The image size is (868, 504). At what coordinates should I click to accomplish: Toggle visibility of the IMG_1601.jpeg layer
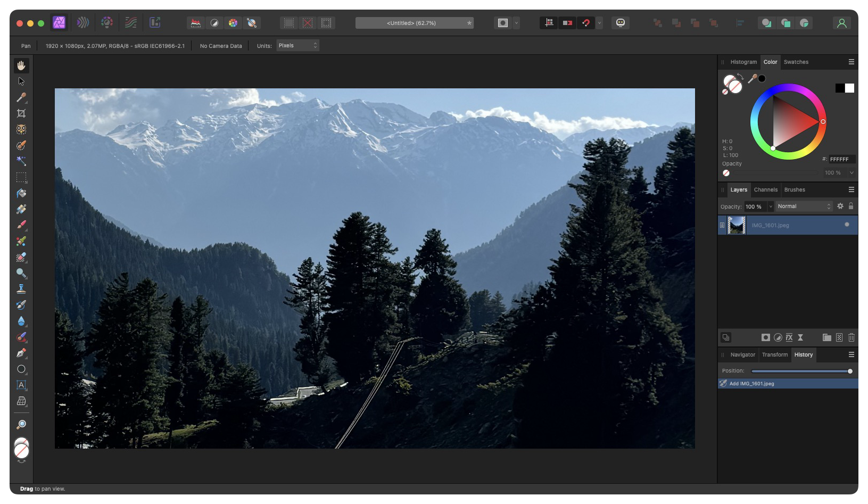point(846,225)
